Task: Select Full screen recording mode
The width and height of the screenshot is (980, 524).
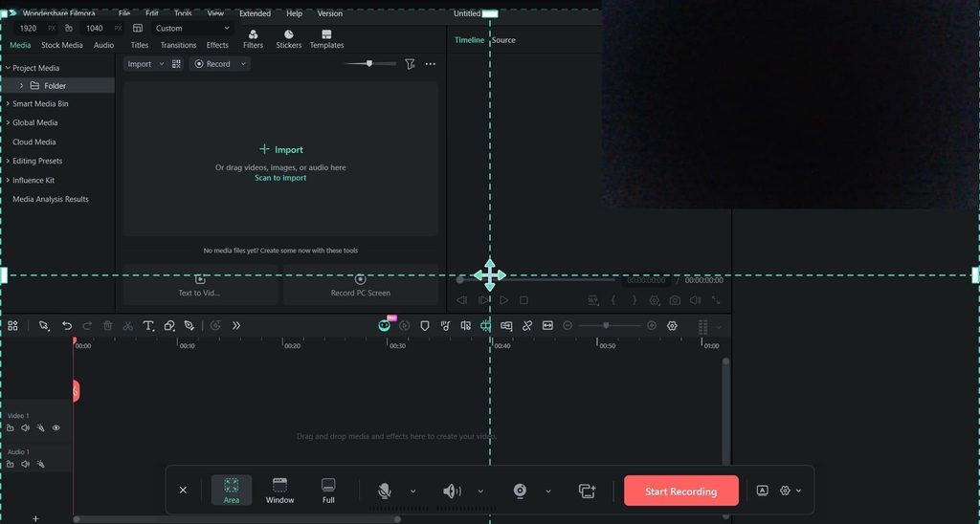Action: click(x=328, y=491)
